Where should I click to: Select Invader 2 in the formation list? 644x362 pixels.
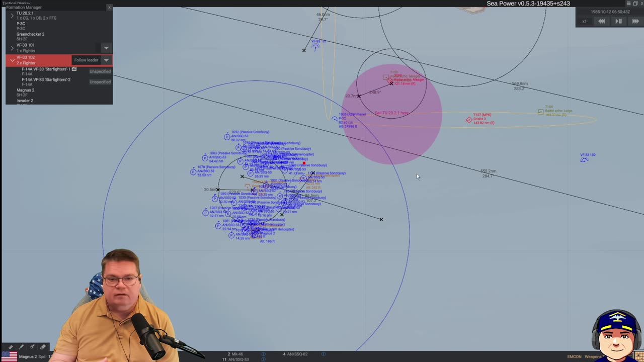pos(25,101)
